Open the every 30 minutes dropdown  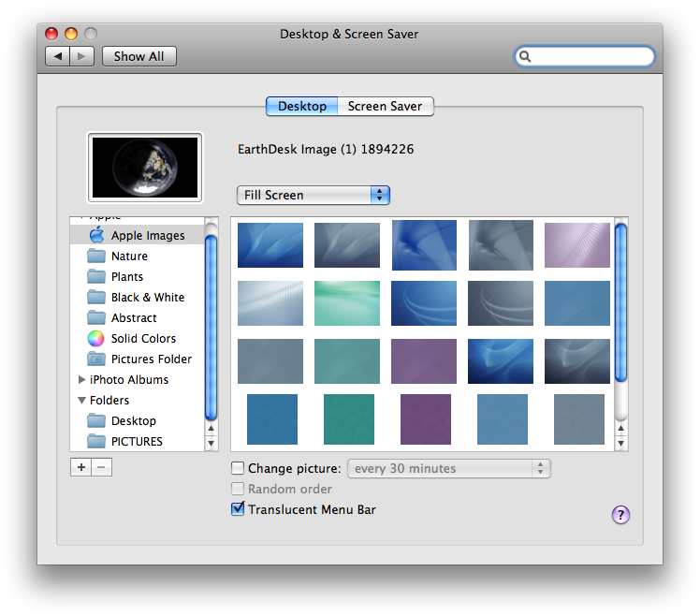(448, 469)
